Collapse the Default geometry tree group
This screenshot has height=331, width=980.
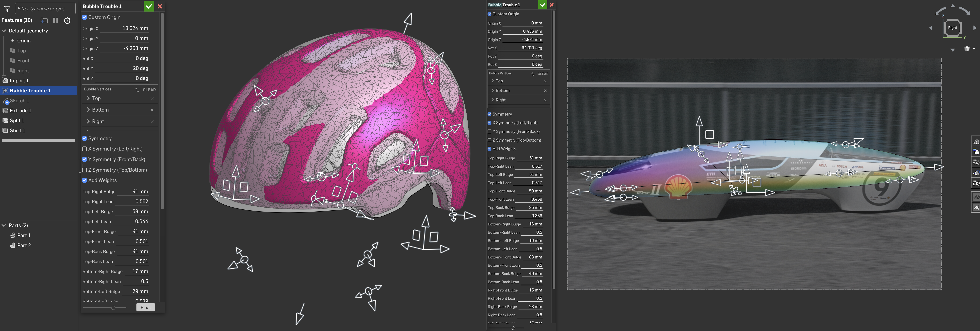4,31
